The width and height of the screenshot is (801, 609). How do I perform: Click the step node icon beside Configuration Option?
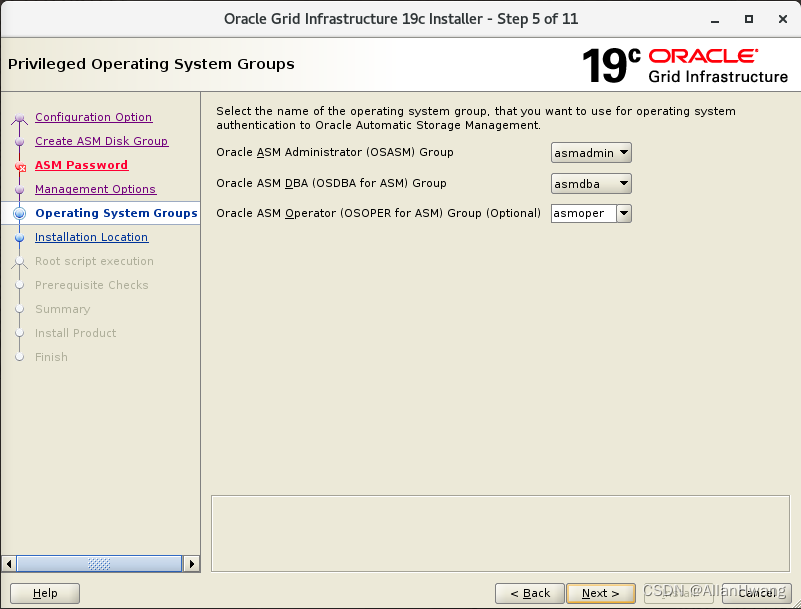(19, 117)
